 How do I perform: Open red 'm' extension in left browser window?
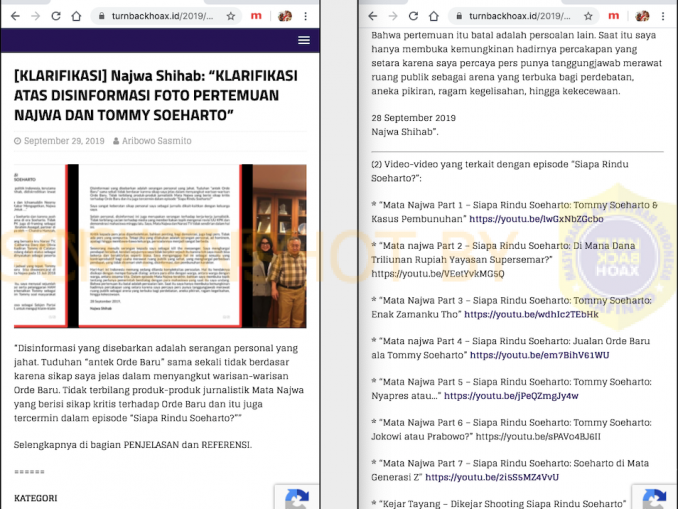point(256,16)
